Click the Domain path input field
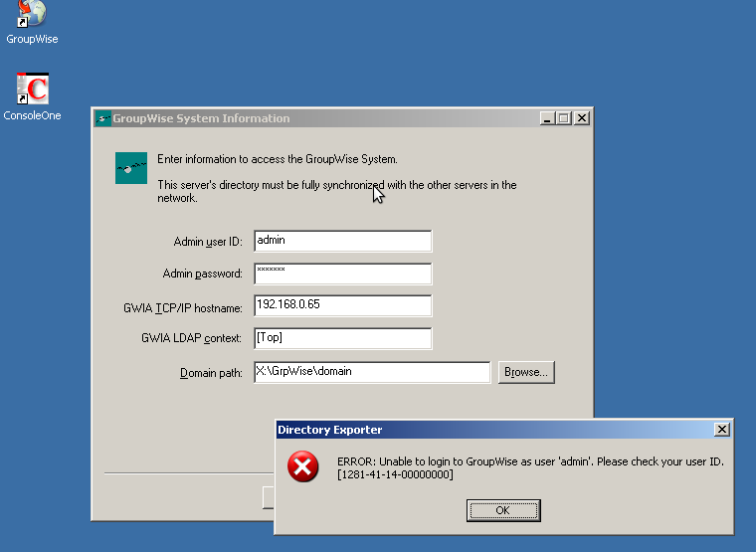 (372, 372)
